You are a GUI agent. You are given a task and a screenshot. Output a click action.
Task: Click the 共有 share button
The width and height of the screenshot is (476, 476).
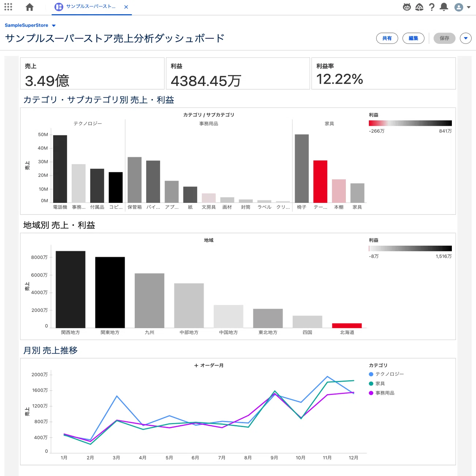[x=387, y=38]
